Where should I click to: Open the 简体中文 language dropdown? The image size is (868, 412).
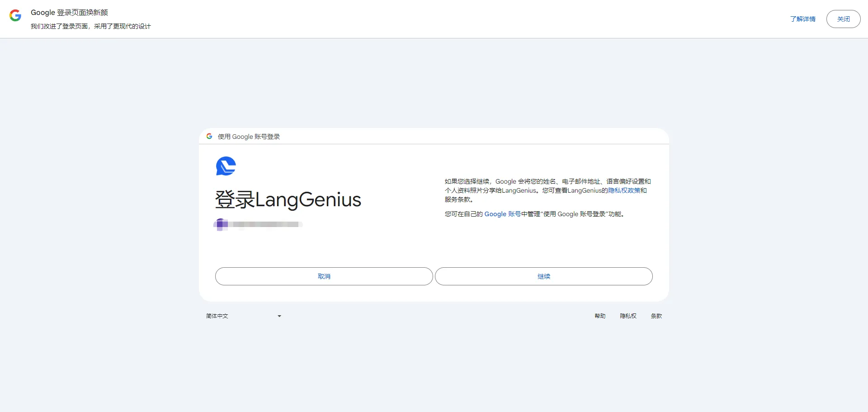coord(244,316)
